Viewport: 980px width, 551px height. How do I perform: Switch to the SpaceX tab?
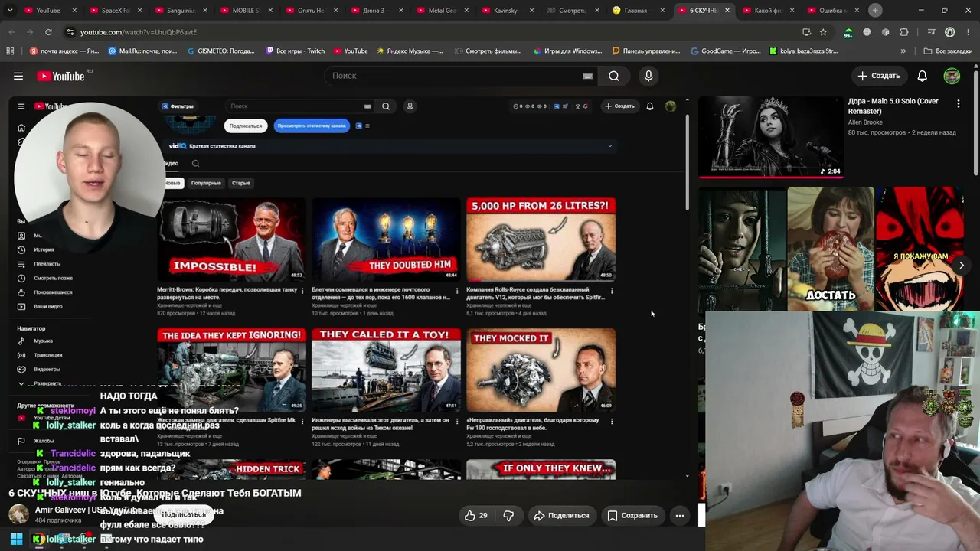pos(115,10)
